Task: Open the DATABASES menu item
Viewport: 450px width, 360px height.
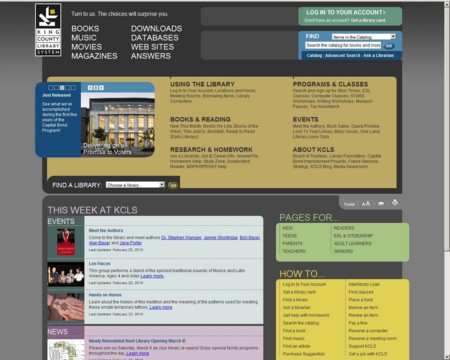Action: pos(155,38)
